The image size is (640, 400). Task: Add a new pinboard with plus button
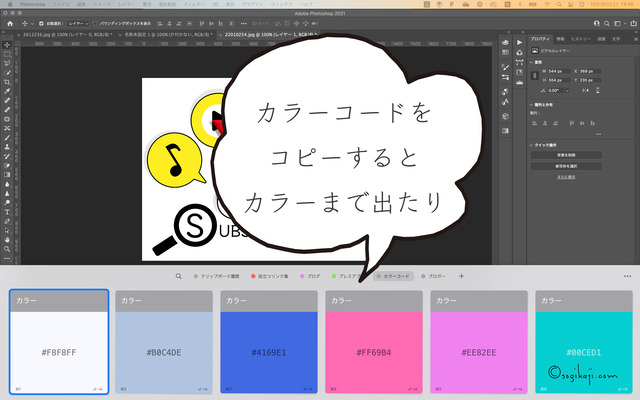point(461,276)
